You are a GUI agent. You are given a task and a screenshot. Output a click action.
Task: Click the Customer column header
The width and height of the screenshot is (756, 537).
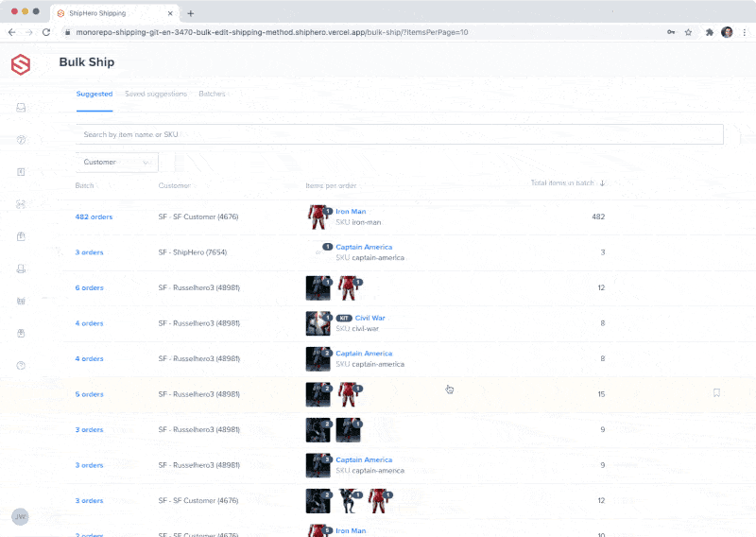(175, 185)
